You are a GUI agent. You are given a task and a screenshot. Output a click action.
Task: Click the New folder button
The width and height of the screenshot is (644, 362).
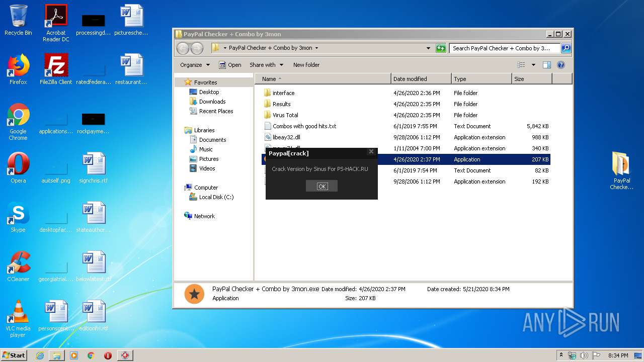(306, 65)
